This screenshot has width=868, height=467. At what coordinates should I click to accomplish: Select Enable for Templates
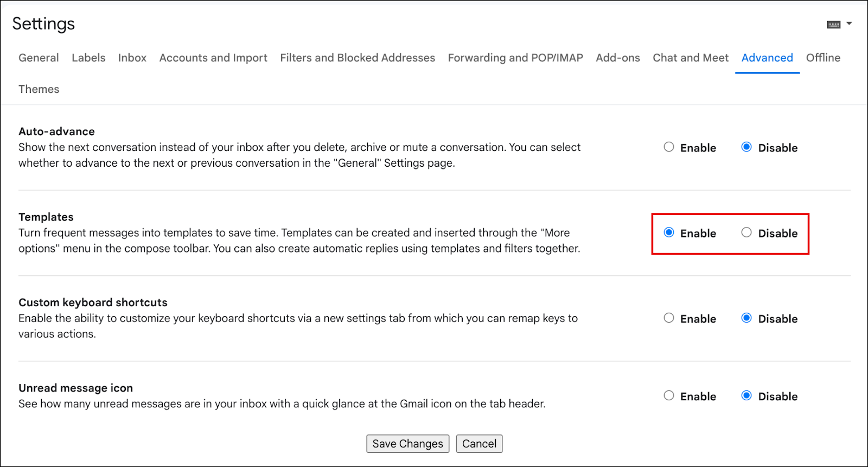coord(669,232)
